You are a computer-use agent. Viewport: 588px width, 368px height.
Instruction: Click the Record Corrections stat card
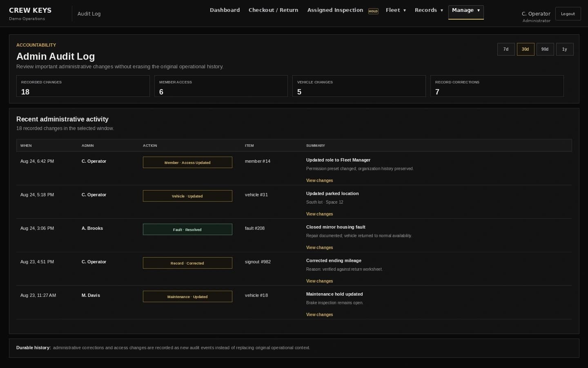pos(497,86)
